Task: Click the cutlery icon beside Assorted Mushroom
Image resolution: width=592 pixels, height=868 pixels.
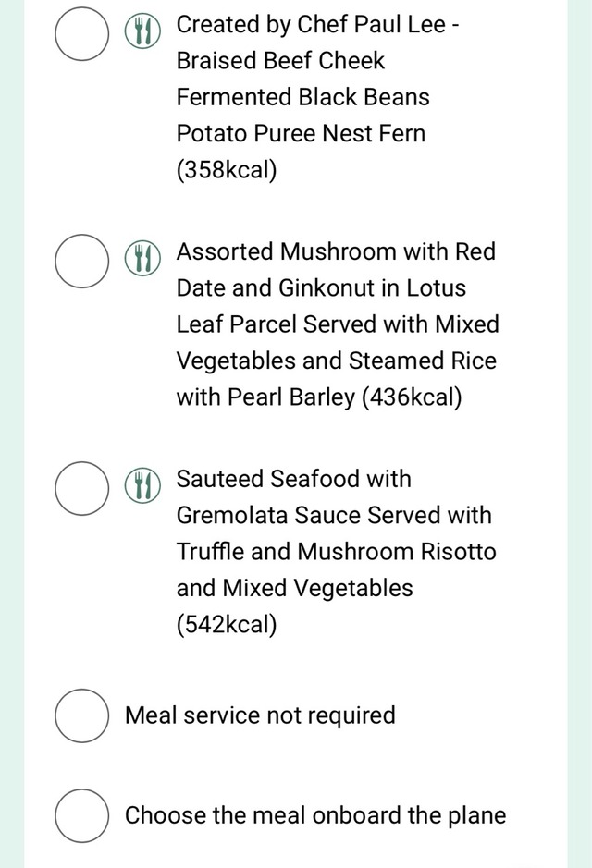Action: 142,258
